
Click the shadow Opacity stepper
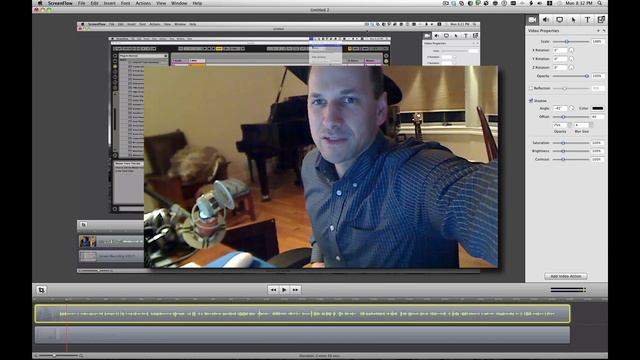tap(569, 125)
